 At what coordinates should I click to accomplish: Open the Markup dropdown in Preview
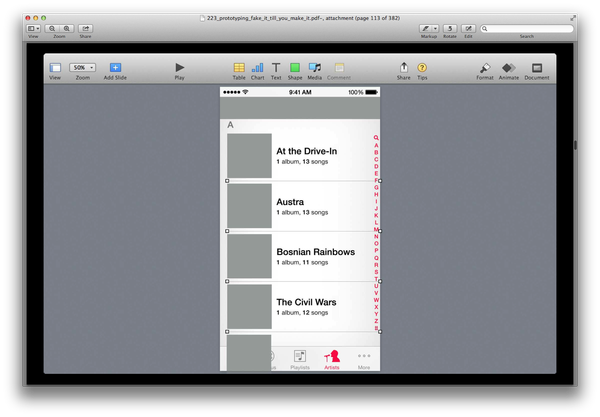point(431,29)
